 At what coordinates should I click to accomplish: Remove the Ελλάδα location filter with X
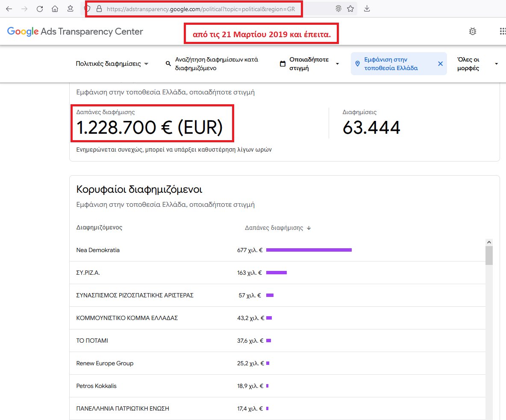(x=440, y=64)
